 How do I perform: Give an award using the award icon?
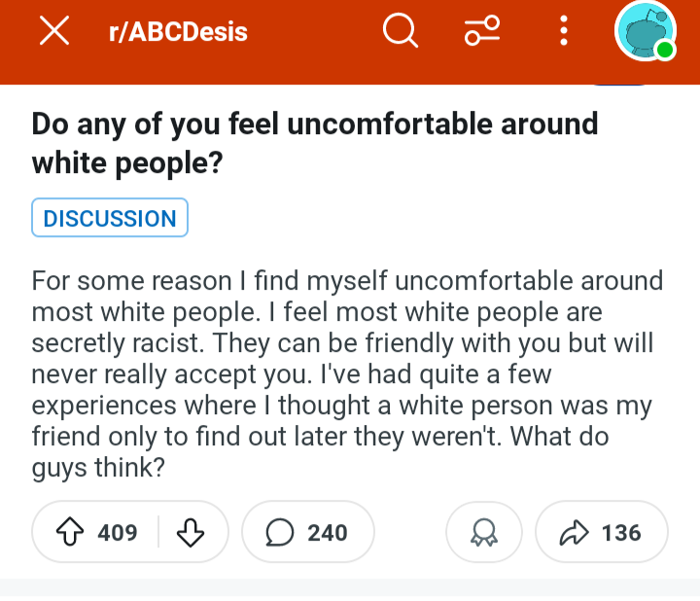(x=483, y=532)
